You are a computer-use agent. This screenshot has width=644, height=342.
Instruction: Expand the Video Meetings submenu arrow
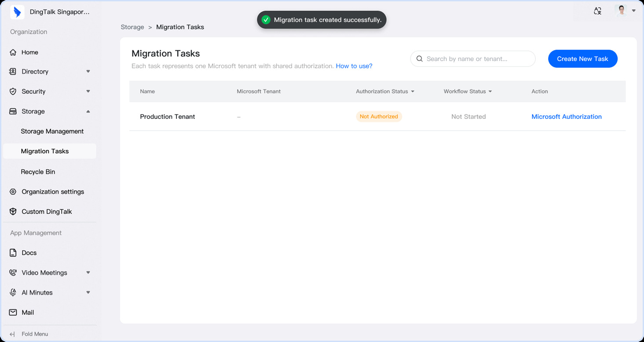88,272
